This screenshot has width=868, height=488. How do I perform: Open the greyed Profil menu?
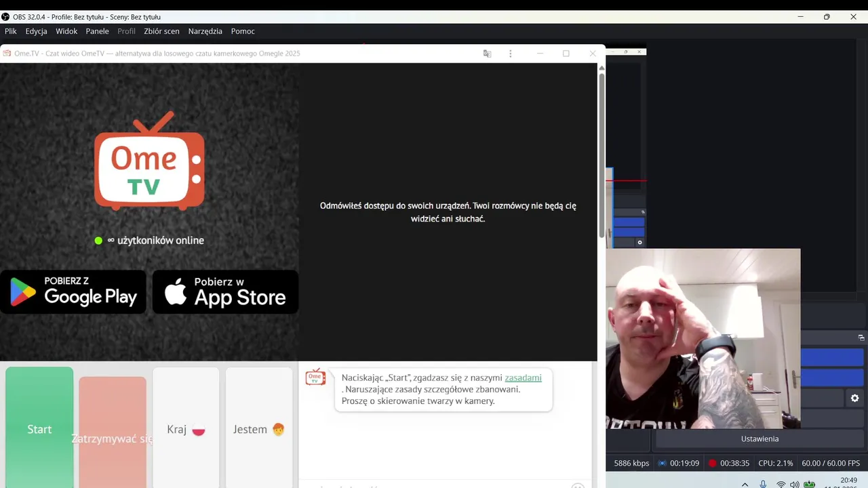pyautogui.click(x=126, y=31)
